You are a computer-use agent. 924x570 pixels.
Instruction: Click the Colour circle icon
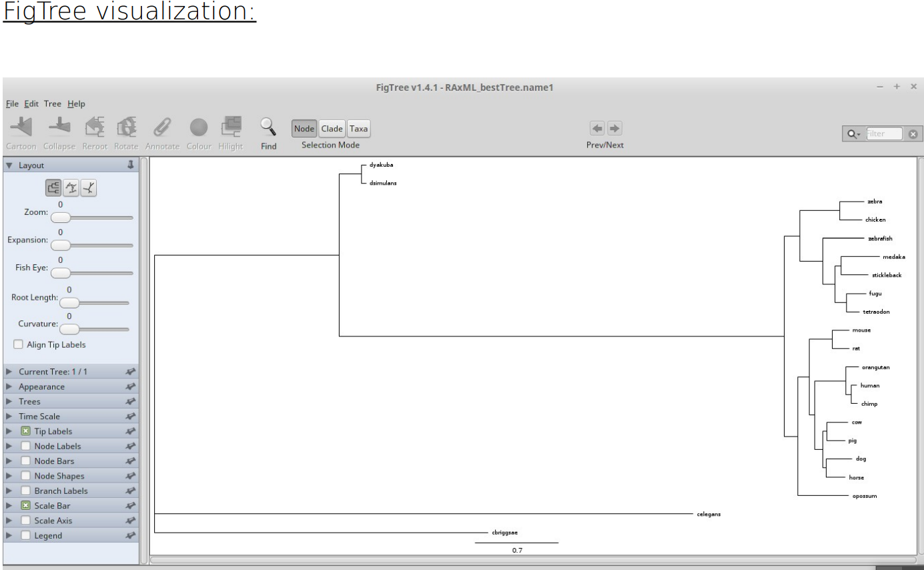coord(198,128)
